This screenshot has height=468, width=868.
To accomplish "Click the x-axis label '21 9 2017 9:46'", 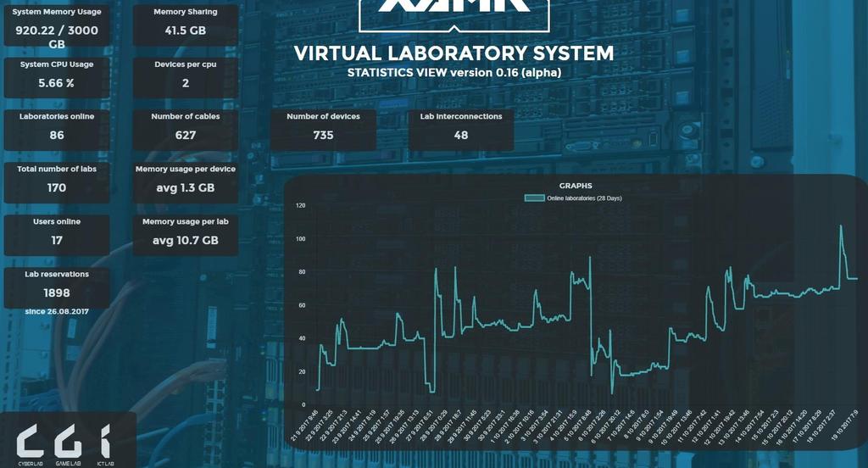I will [305, 426].
